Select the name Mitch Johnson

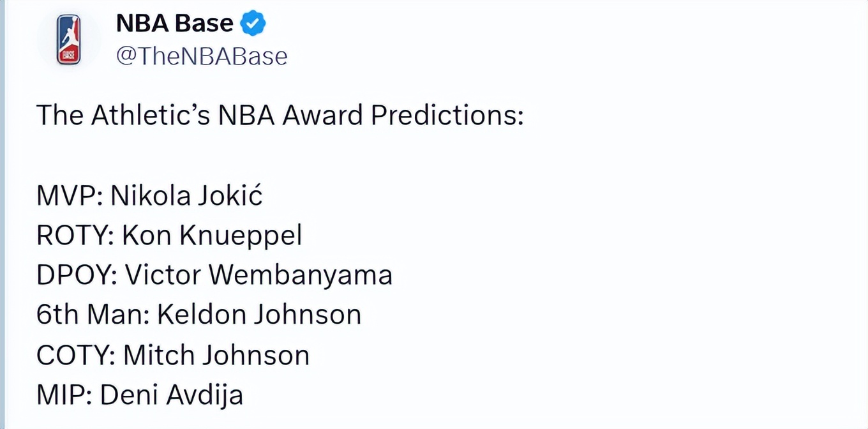pyautogui.click(x=216, y=355)
